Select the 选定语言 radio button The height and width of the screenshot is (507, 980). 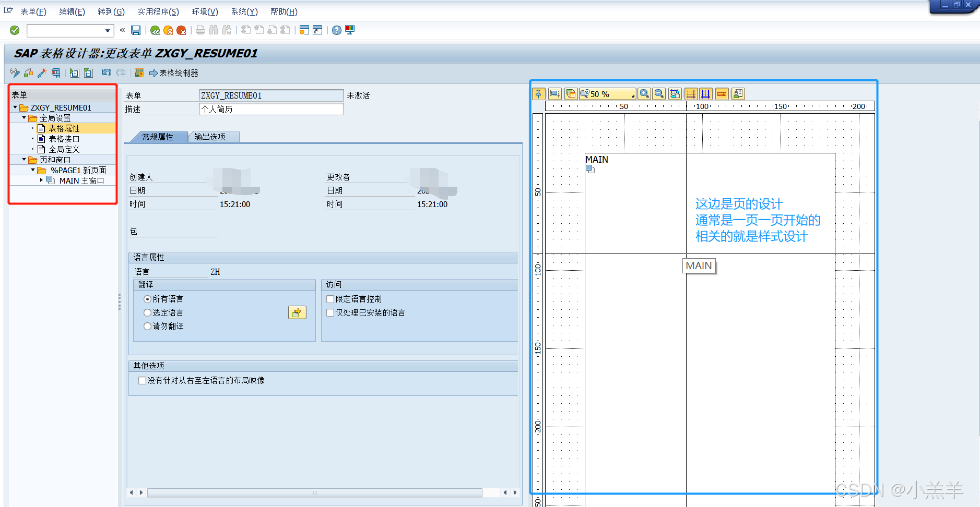(147, 312)
